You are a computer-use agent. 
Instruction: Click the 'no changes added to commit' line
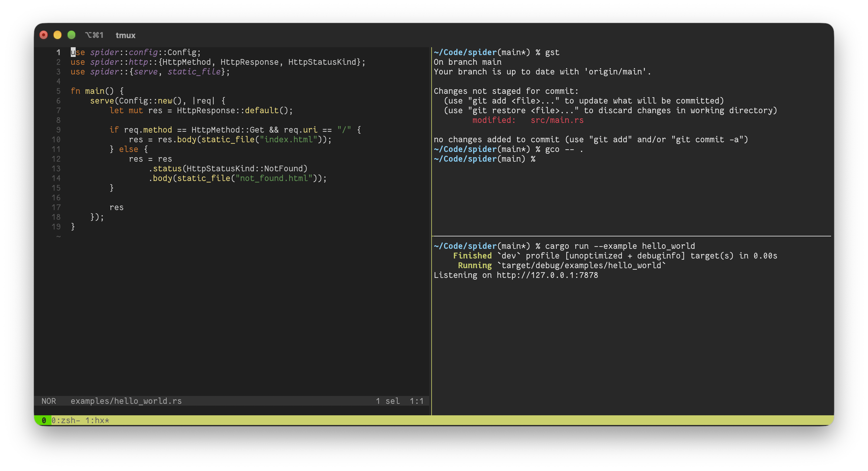click(591, 140)
